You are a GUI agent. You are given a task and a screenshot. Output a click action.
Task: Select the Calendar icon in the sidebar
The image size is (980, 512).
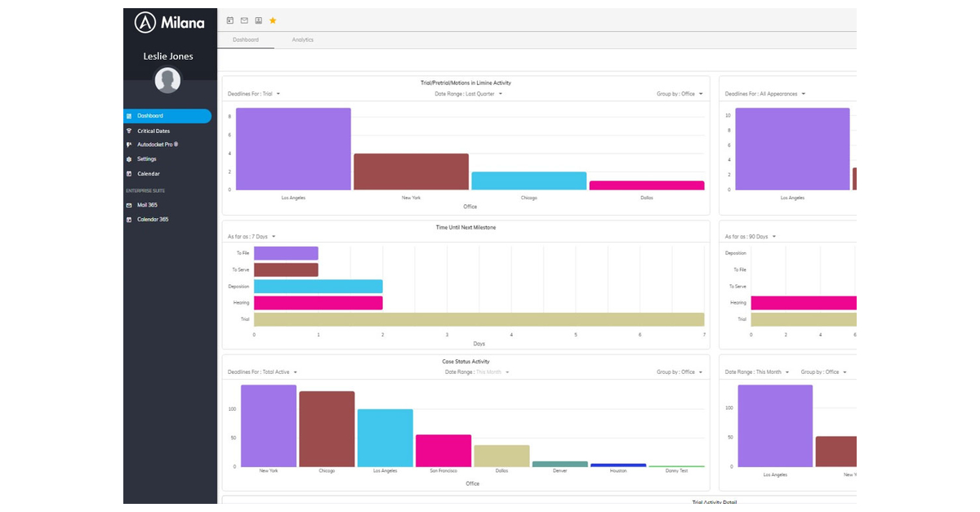[130, 173]
